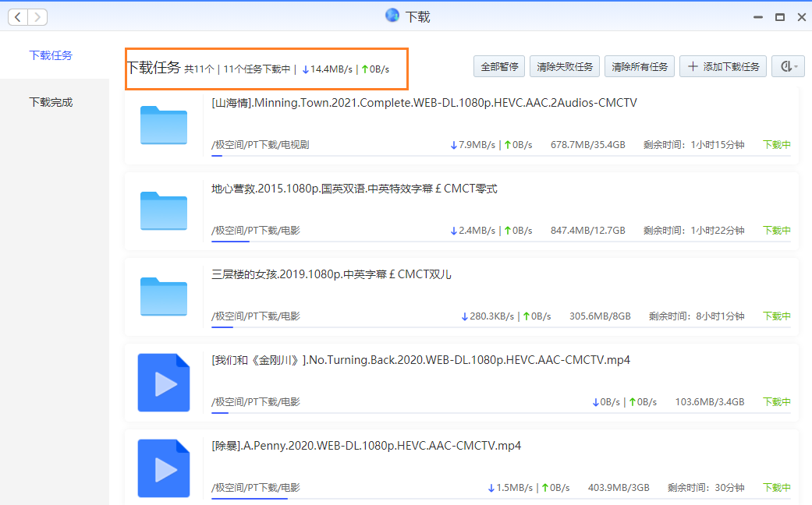Image resolution: width=812 pixels, height=505 pixels.
Task: Click 清除所有任务 button
Action: pyautogui.click(x=640, y=67)
